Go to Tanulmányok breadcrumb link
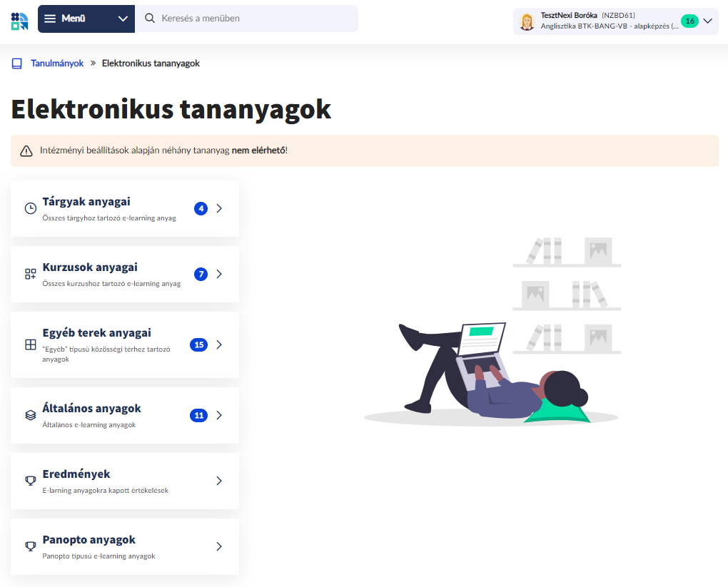 point(57,63)
